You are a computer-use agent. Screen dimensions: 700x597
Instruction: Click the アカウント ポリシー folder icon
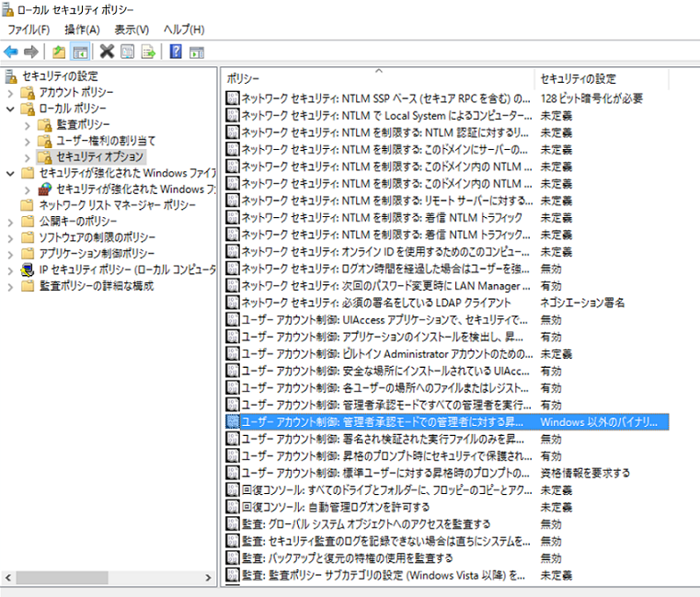pos(28,92)
